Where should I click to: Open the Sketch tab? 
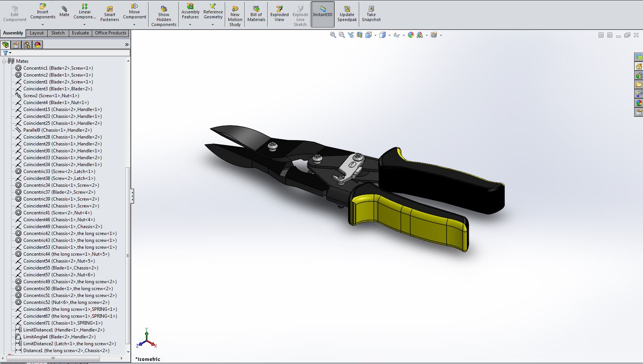(58, 33)
